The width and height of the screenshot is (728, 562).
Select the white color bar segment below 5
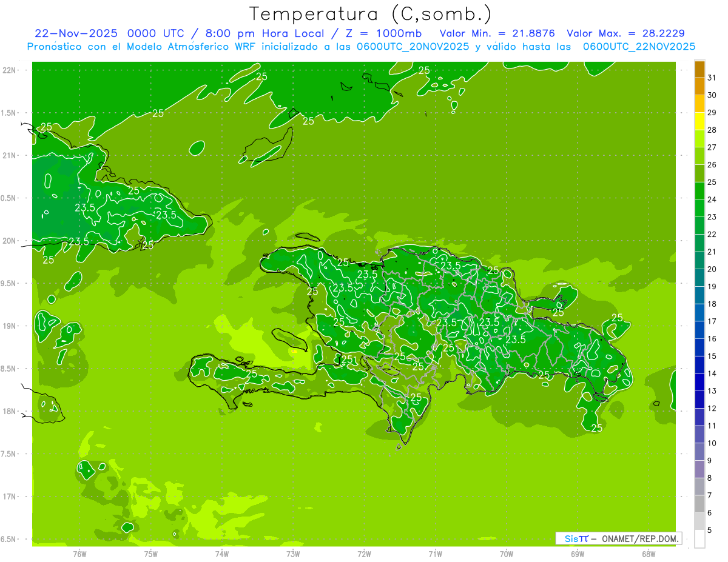[699, 539]
